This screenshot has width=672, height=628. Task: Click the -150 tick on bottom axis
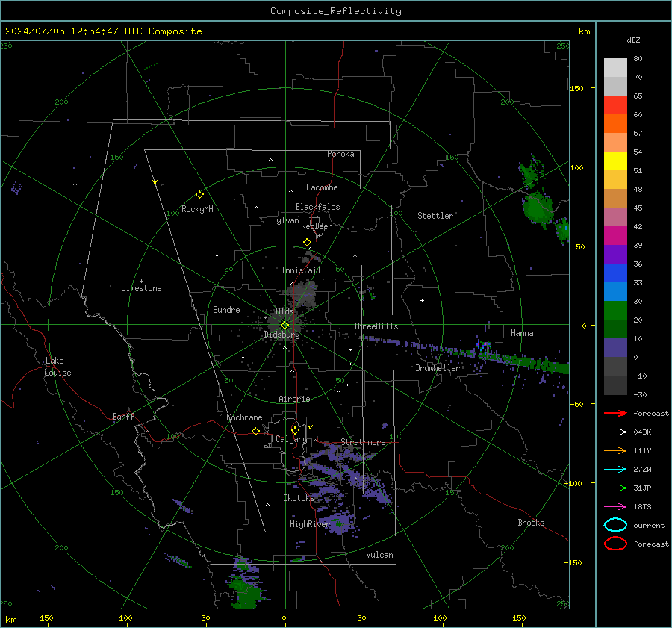(x=44, y=618)
